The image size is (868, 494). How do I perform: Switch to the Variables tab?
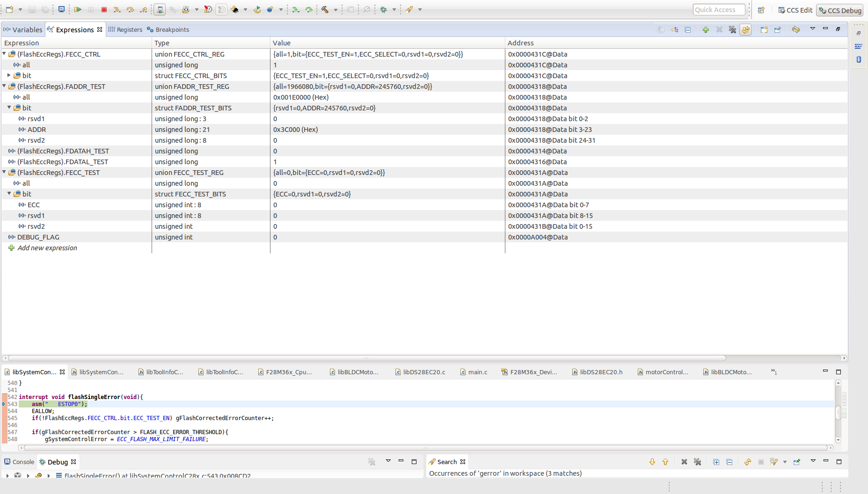(22, 29)
